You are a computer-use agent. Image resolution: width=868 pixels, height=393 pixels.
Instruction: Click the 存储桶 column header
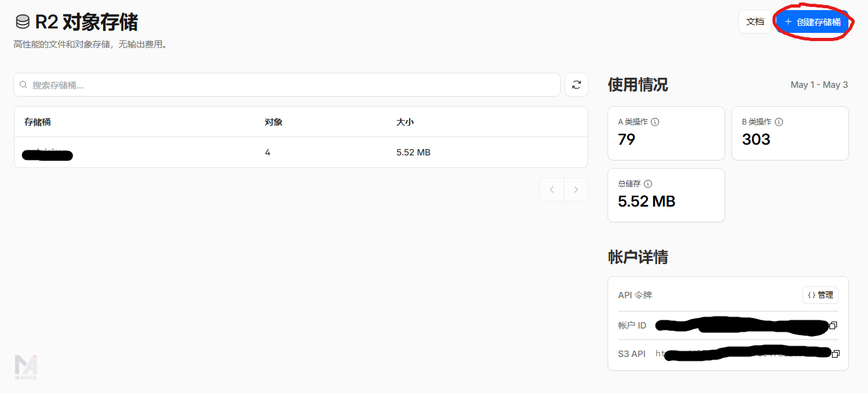37,122
